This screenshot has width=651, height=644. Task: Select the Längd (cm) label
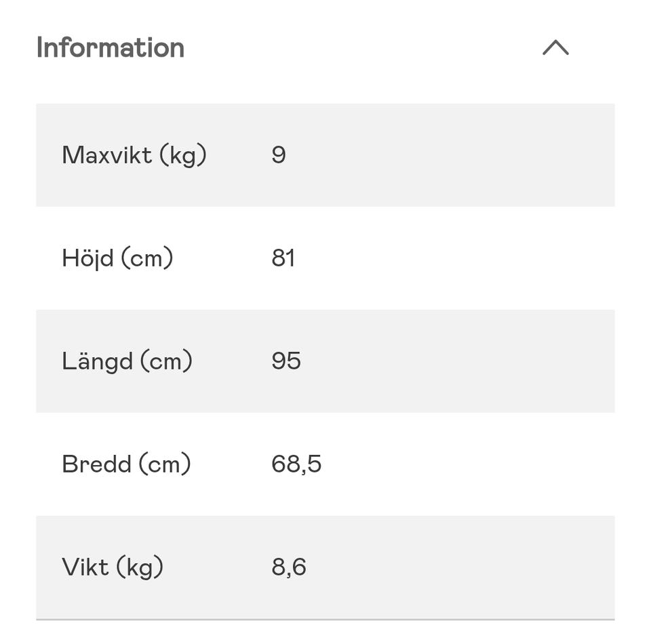127,361
